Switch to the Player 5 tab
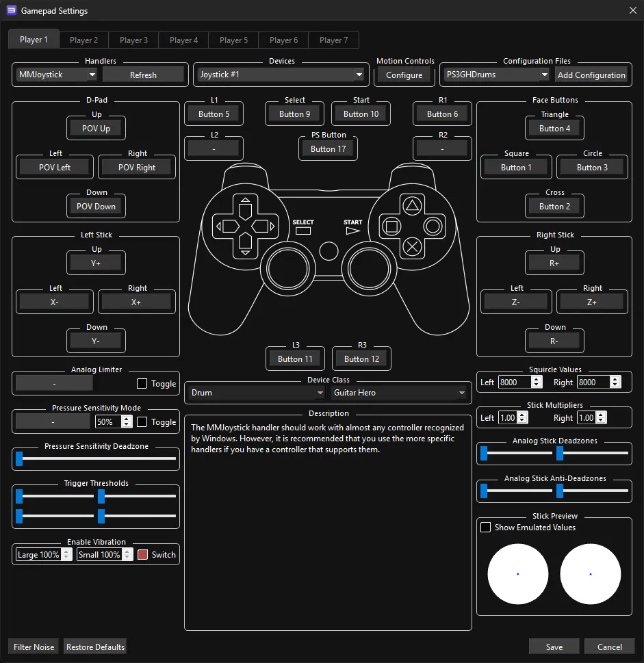 [x=233, y=40]
